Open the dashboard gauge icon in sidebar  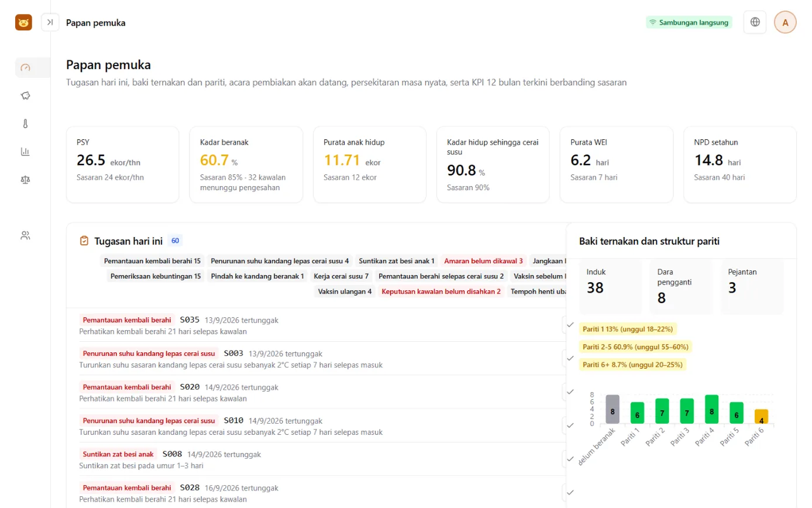click(x=25, y=68)
